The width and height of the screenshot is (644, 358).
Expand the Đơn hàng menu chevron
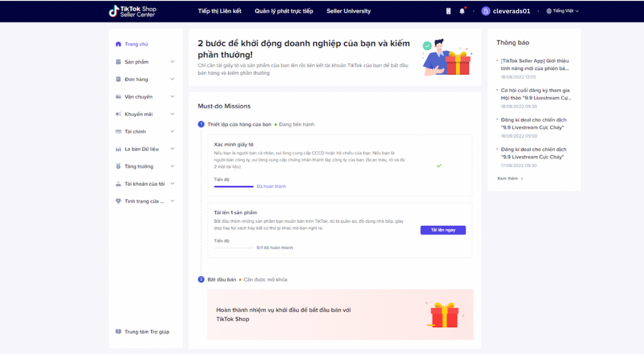[172, 79]
